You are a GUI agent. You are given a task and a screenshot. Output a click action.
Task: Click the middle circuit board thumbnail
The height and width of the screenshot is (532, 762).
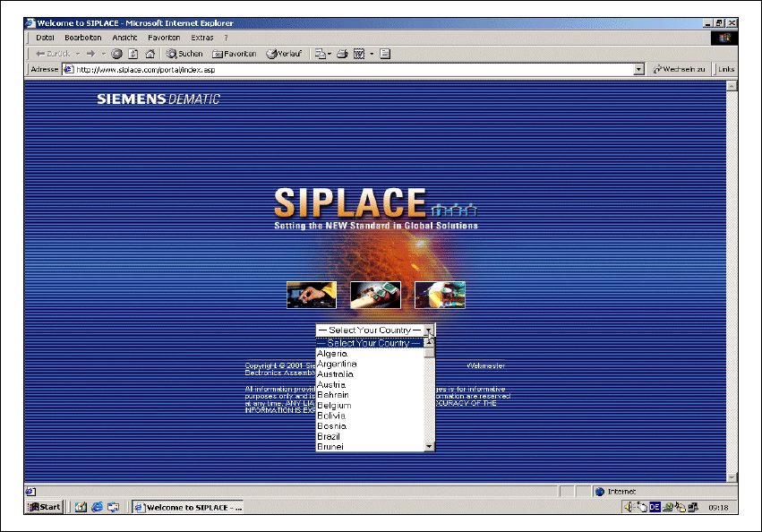point(375,295)
